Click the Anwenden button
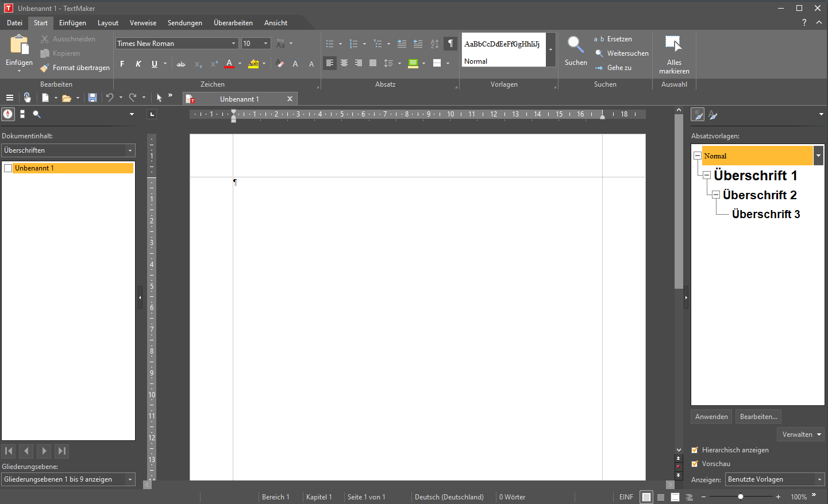The width and height of the screenshot is (828, 504). 711,417
